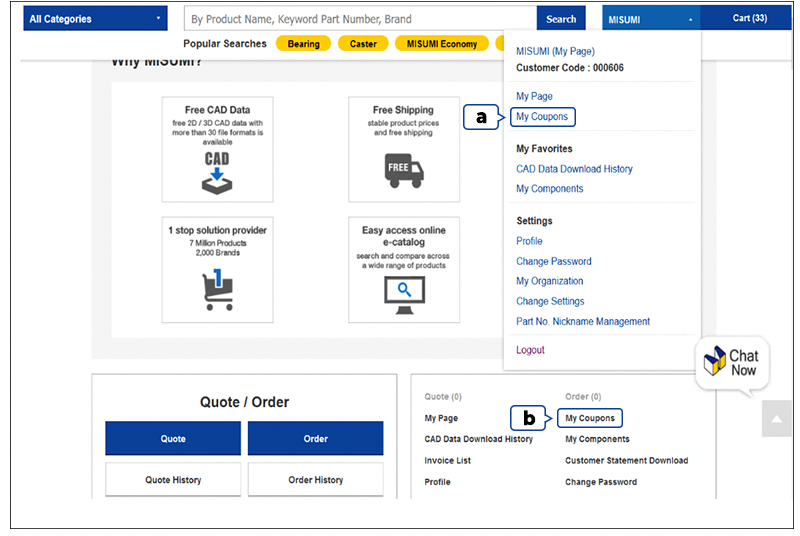The height and width of the screenshot is (536, 800).
Task: Open CAD Data Download History in menu
Action: coord(574,169)
